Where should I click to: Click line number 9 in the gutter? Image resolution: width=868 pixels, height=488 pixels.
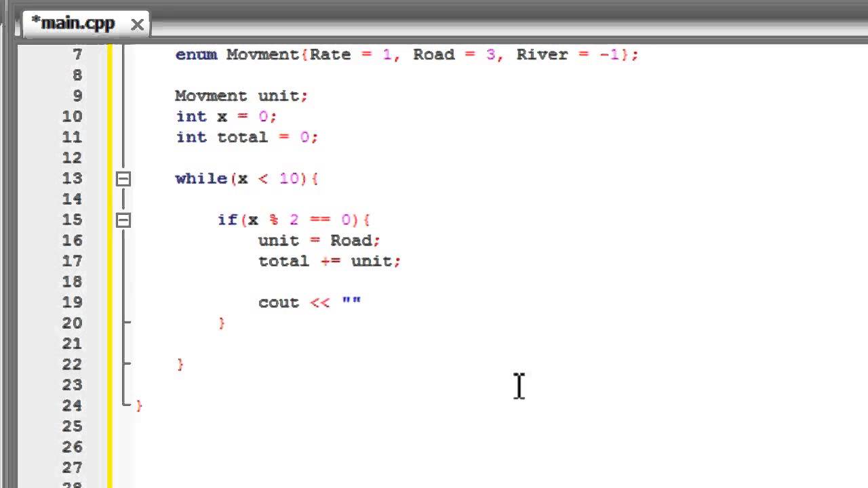[x=76, y=96]
